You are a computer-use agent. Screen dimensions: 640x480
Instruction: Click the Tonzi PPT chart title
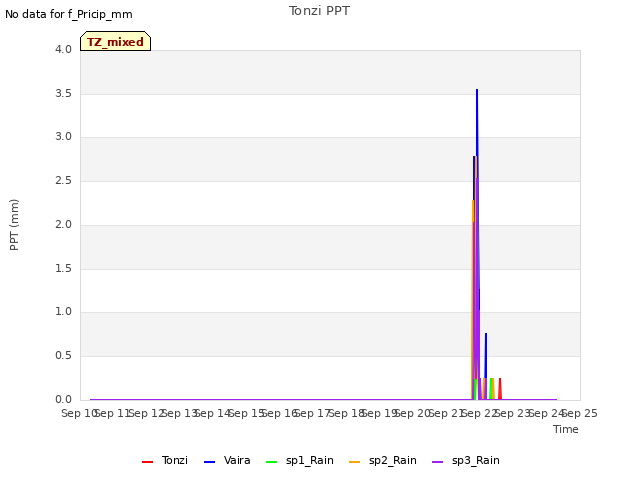click(319, 11)
